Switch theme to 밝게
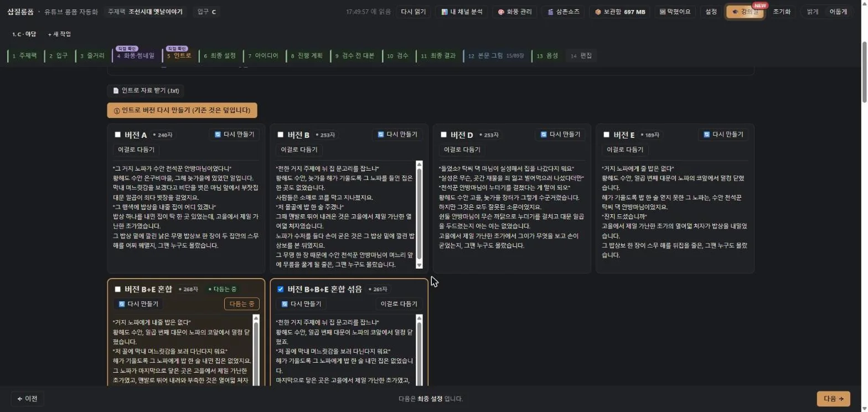Viewport: 868px width, 412px height. pos(813,12)
